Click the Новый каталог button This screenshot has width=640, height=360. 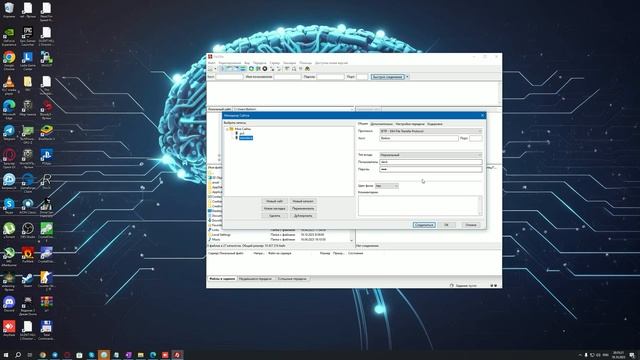coord(303,201)
